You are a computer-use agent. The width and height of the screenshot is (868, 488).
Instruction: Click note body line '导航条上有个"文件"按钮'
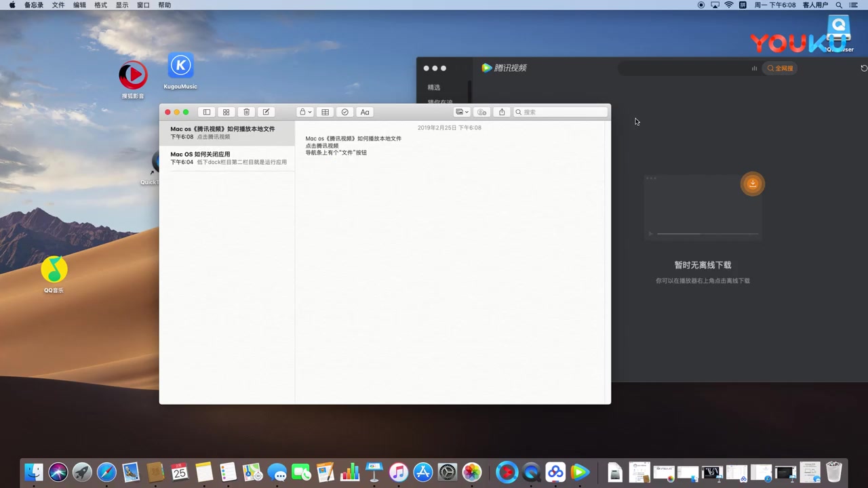coord(336,152)
